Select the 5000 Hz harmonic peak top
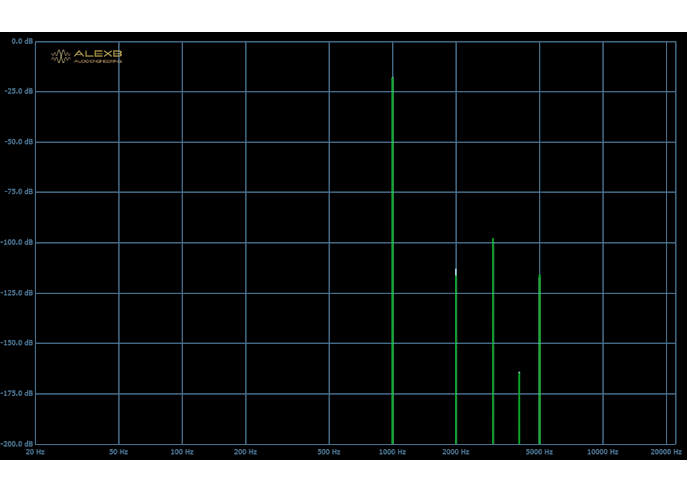Image resolution: width=687 pixels, height=492 pixels. (x=539, y=276)
